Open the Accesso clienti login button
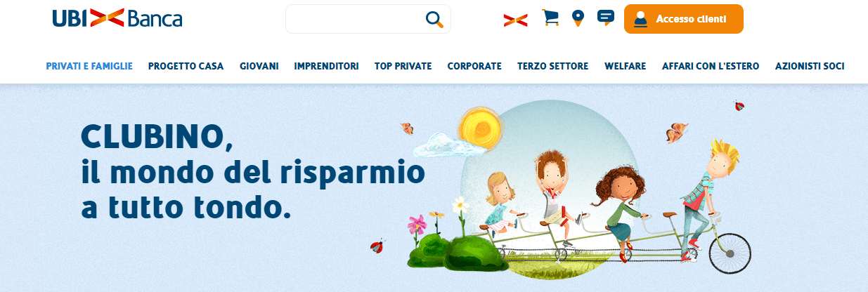This screenshot has width=868, height=292. [x=683, y=19]
